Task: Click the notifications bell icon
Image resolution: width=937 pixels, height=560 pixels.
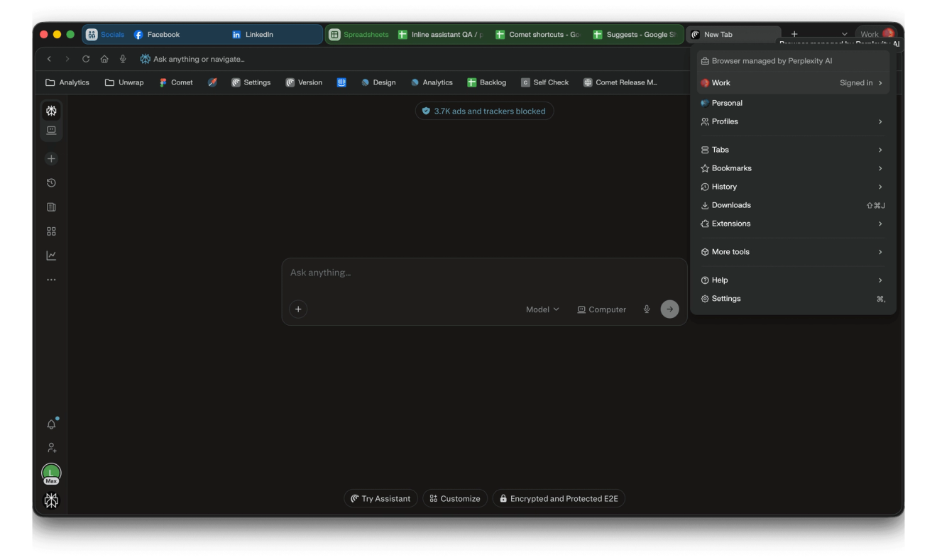Action: 51,424
